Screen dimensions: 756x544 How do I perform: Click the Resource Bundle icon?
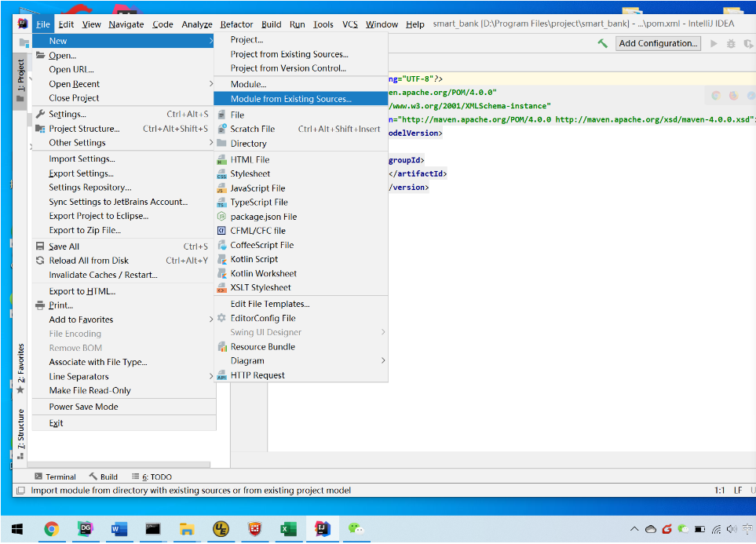coord(222,347)
